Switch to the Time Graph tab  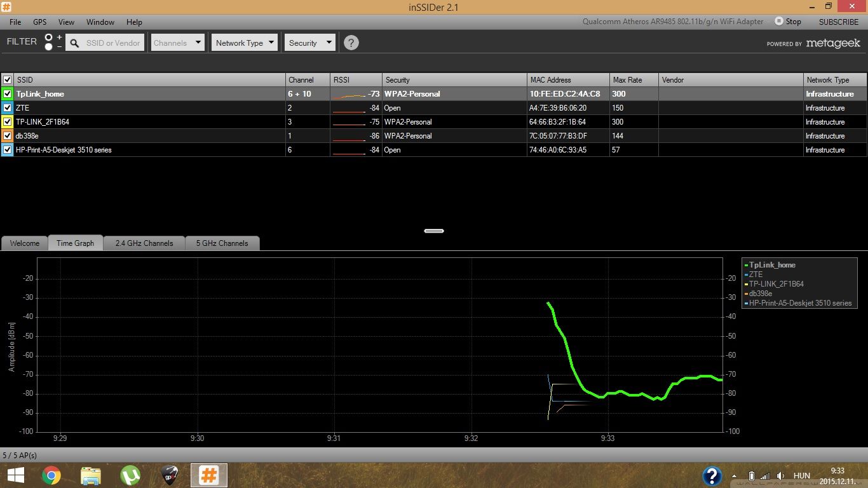pos(75,243)
